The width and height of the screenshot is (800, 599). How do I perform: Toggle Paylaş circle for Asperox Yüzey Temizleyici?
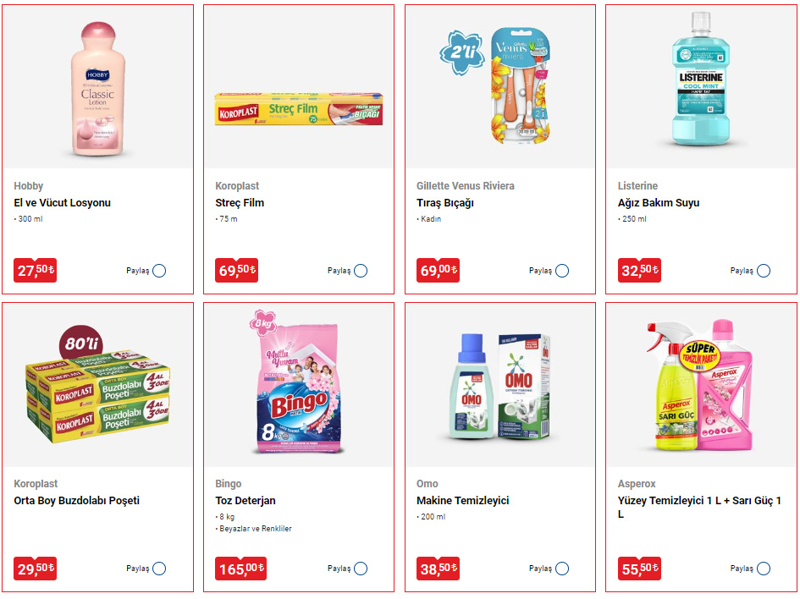(764, 568)
